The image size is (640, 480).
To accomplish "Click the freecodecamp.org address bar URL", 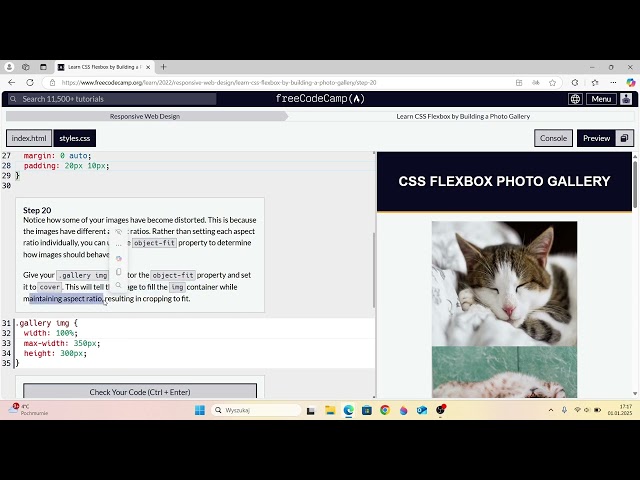I will tap(219, 82).
